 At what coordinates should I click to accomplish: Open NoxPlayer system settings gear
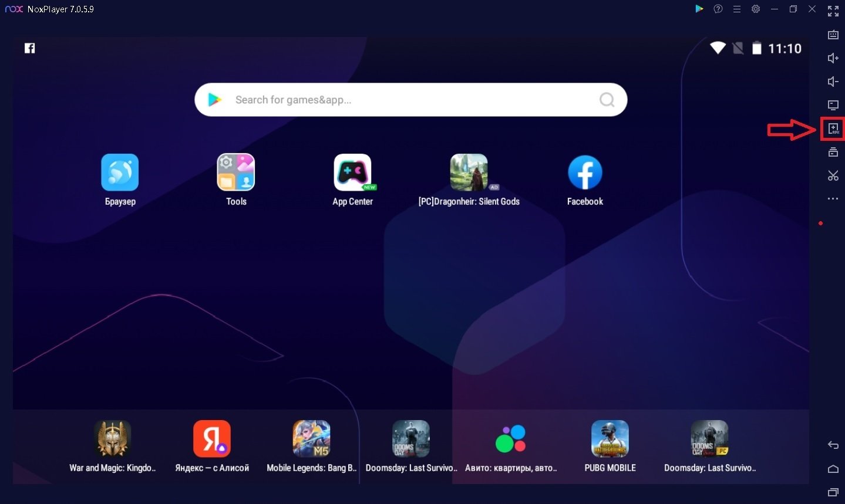point(756,9)
